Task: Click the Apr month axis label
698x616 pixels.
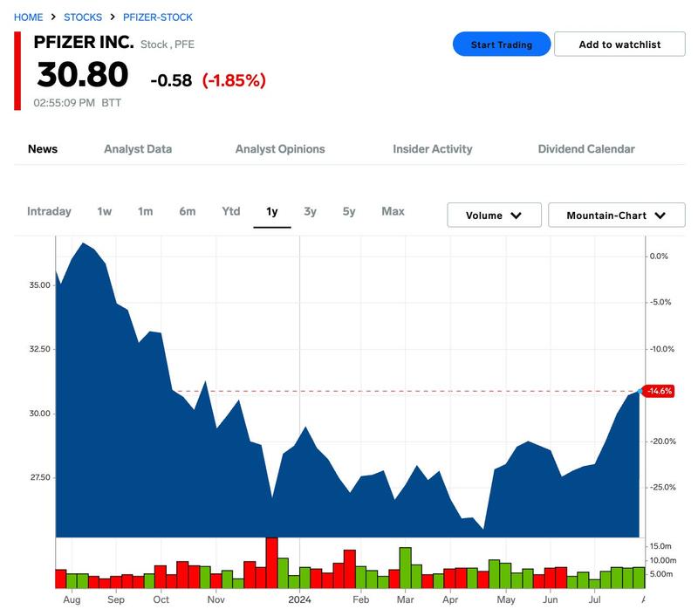Action: pos(450,599)
